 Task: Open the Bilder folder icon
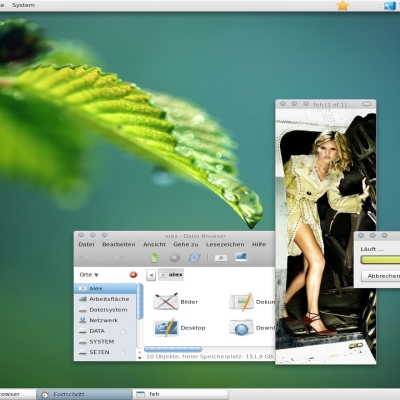(x=166, y=301)
